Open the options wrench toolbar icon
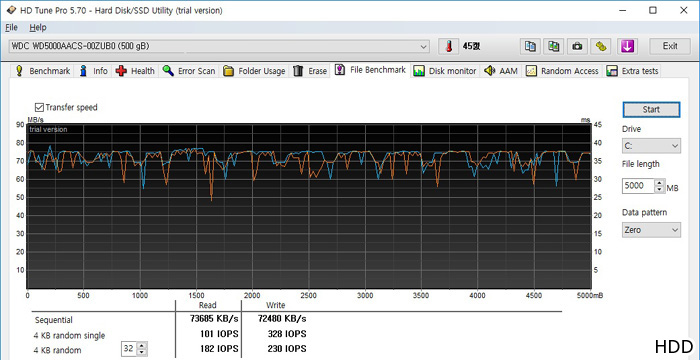The height and width of the screenshot is (360, 700). click(x=601, y=46)
